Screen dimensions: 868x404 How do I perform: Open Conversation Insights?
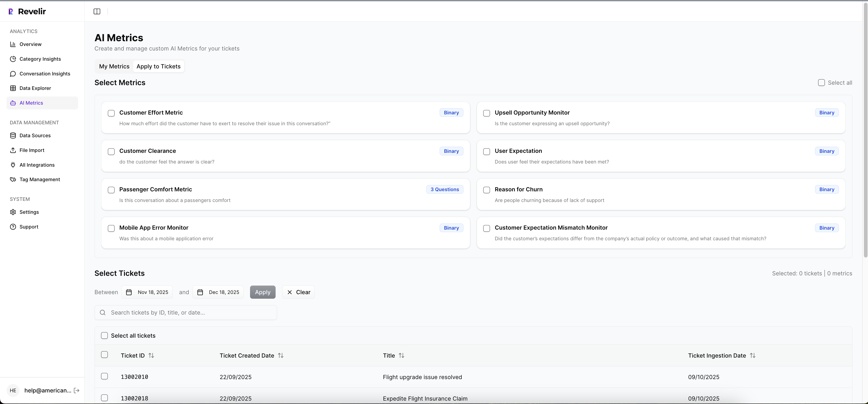45,74
